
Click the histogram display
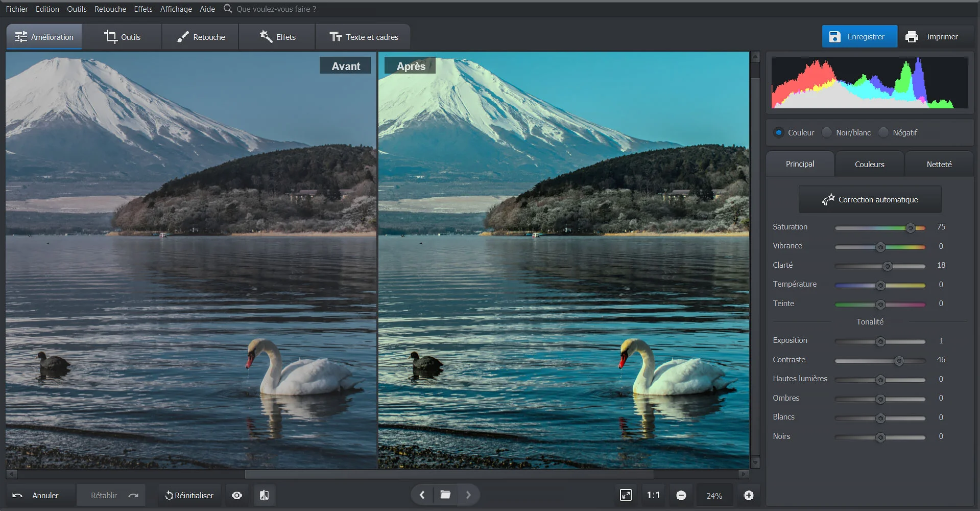pyautogui.click(x=870, y=82)
